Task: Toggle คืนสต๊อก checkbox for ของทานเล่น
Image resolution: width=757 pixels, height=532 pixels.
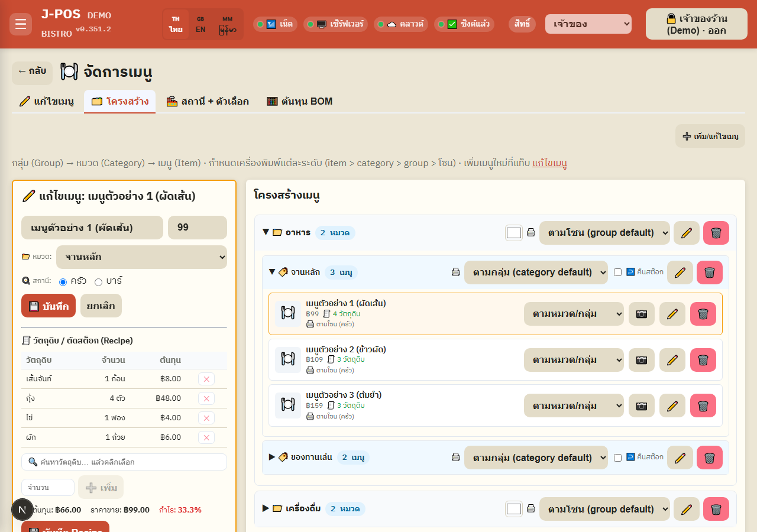Action: coord(618,458)
